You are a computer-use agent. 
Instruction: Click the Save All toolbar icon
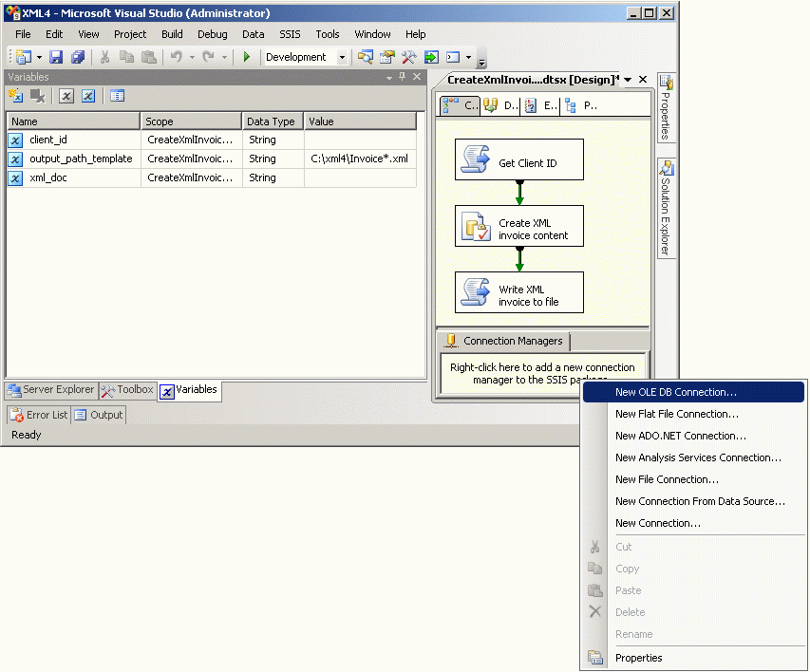click(x=78, y=58)
